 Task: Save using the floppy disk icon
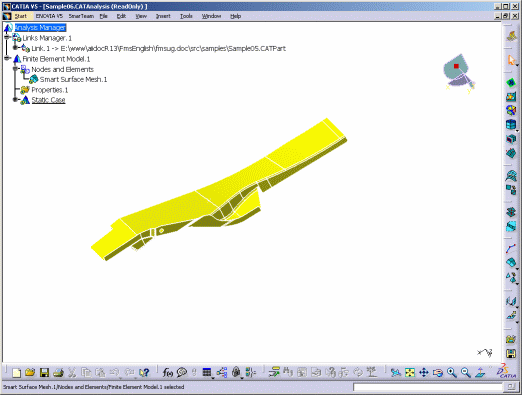(x=44, y=372)
